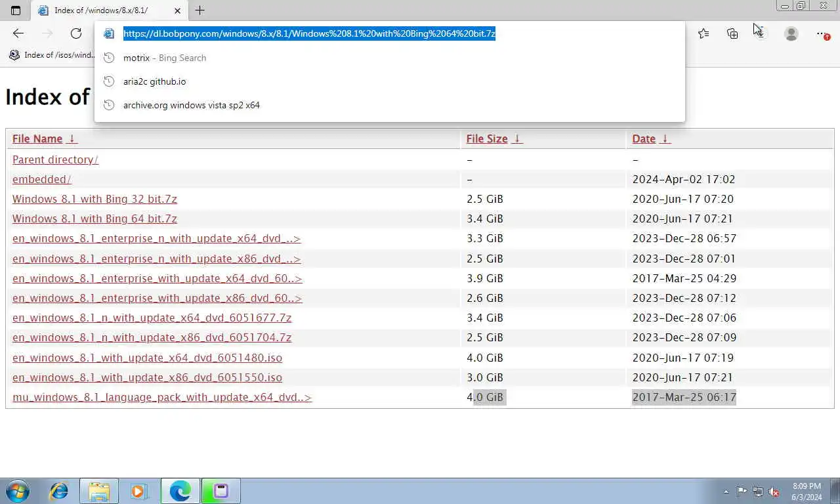Switch to Microsoft Edge taskbar button
Viewport: 840px width, 504px height.
point(180,491)
